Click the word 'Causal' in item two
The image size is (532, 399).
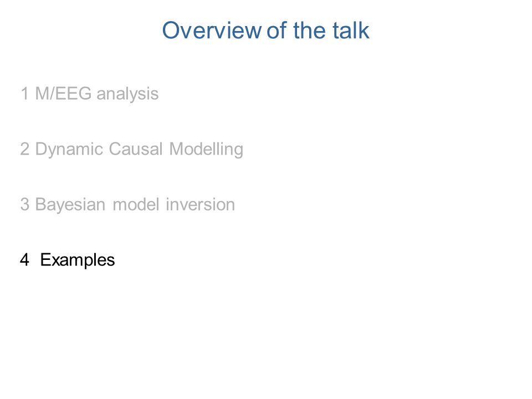136,149
